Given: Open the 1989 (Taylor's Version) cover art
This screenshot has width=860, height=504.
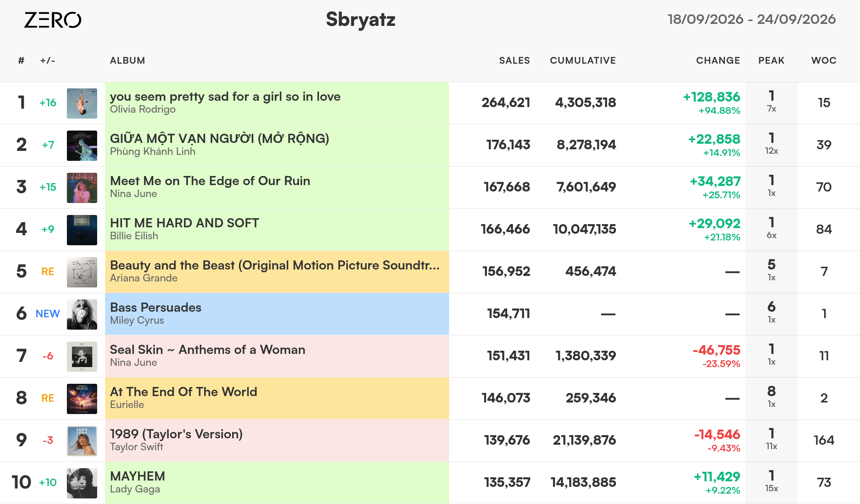Looking at the screenshot, I should [x=82, y=441].
